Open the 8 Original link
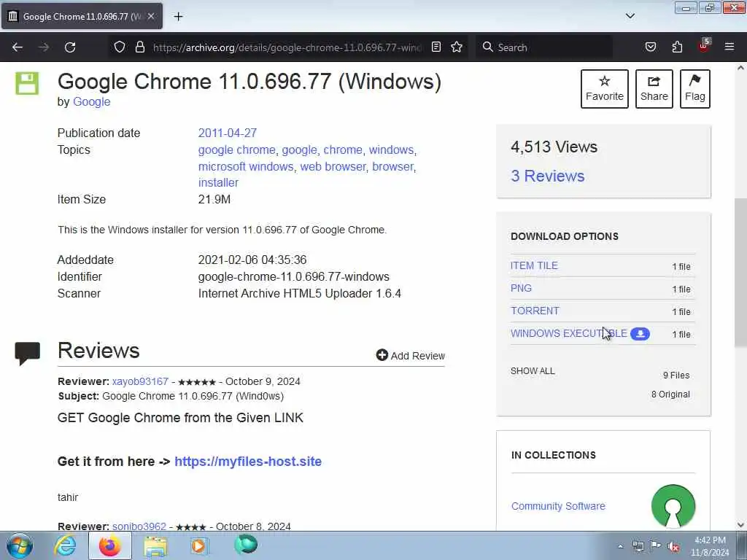 [x=670, y=394]
